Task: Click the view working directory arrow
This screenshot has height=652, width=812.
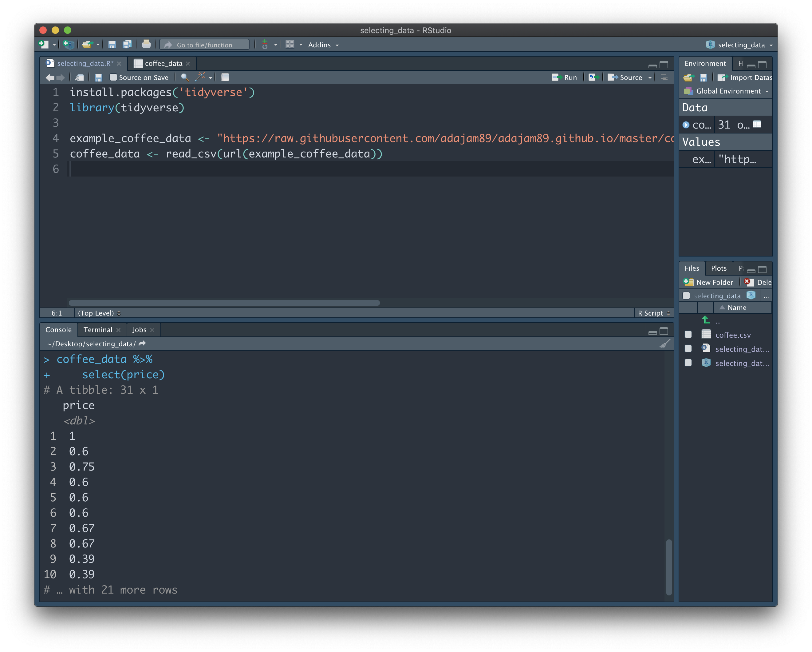Action: tap(142, 343)
